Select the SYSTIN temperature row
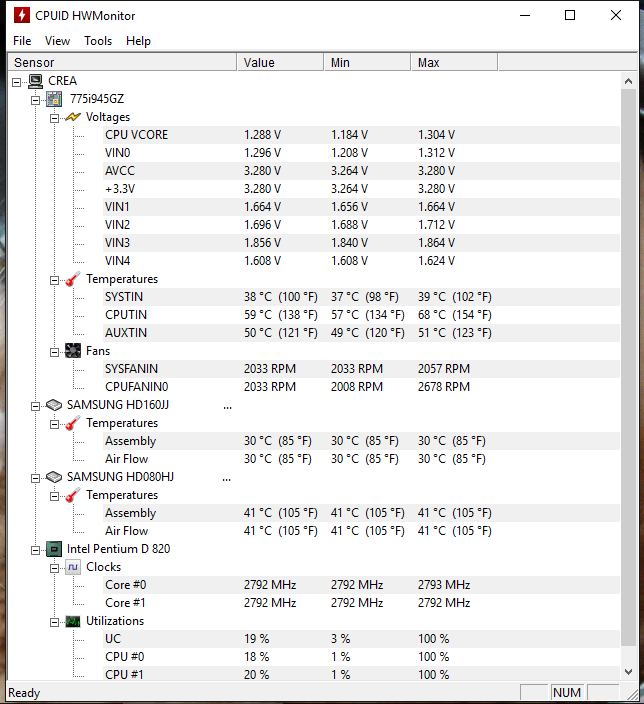This screenshot has height=704, width=644. (362, 297)
